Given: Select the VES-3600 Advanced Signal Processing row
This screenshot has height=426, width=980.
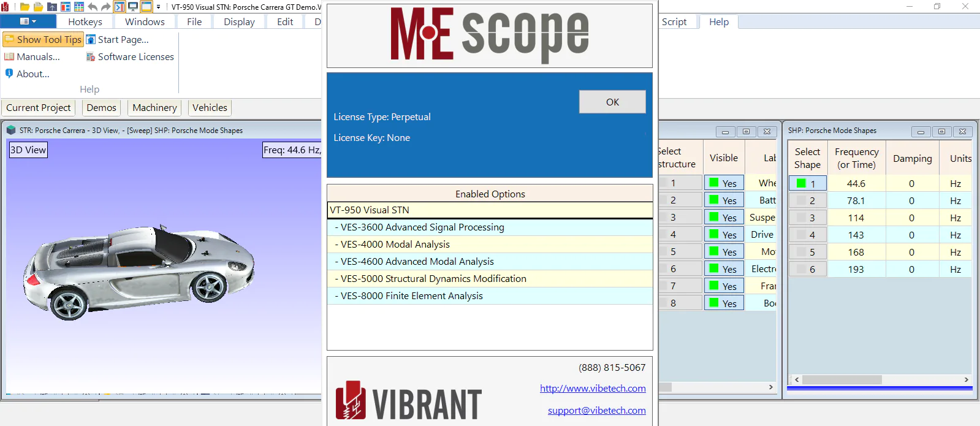Looking at the screenshot, I should point(490,227).
